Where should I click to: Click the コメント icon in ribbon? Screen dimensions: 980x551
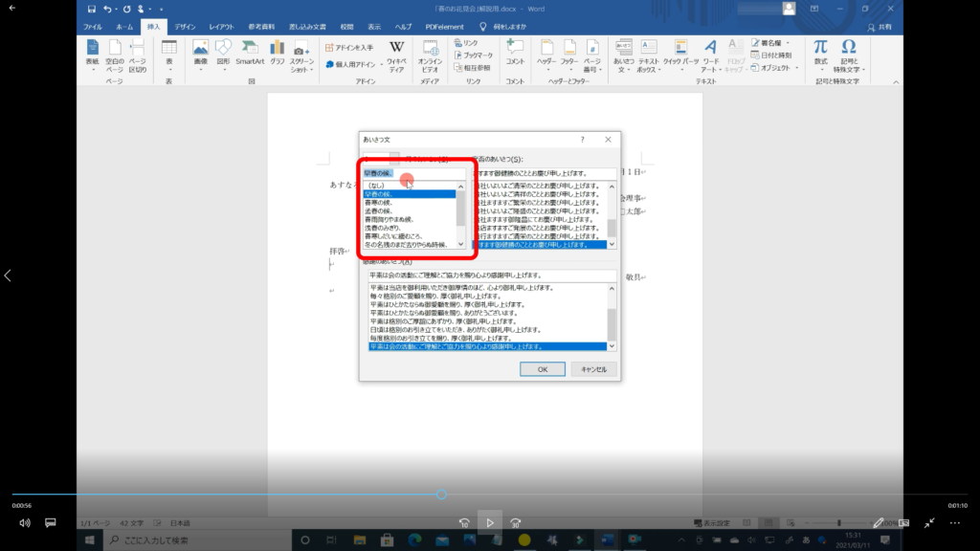(515, 52)
